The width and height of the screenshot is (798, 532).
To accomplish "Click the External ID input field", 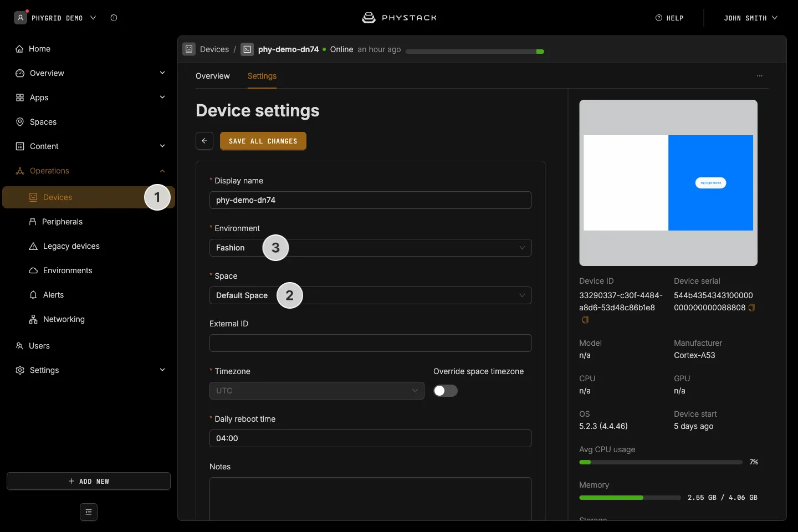I will [x=370, y=343].
